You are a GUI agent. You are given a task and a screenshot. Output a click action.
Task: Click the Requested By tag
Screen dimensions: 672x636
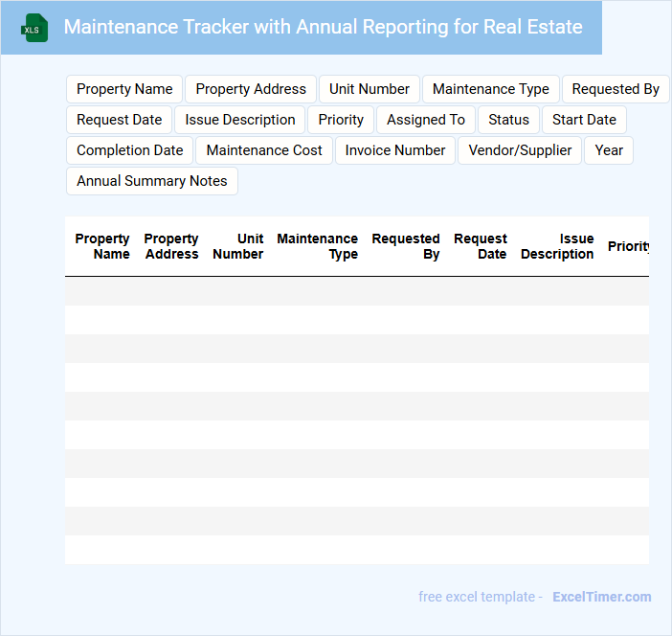[615, 89]
